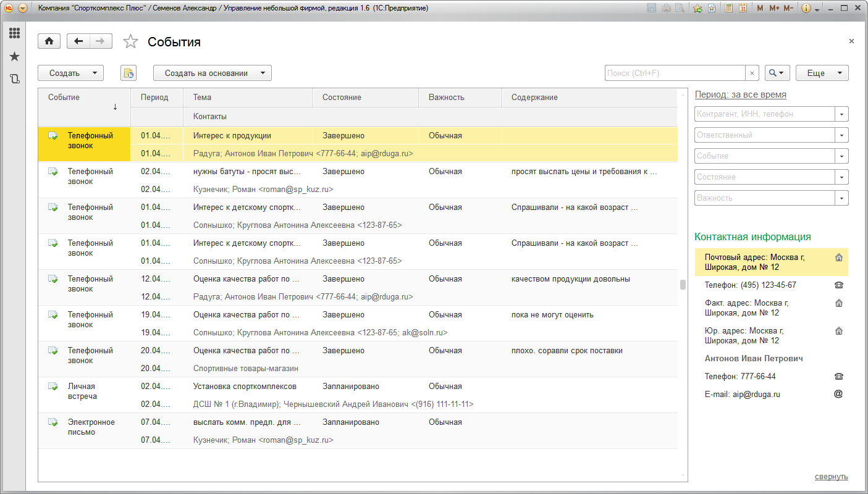This screenshot has width=868, height=494.
Task: Open the calculator in title bar
Action: click(729, 8)
